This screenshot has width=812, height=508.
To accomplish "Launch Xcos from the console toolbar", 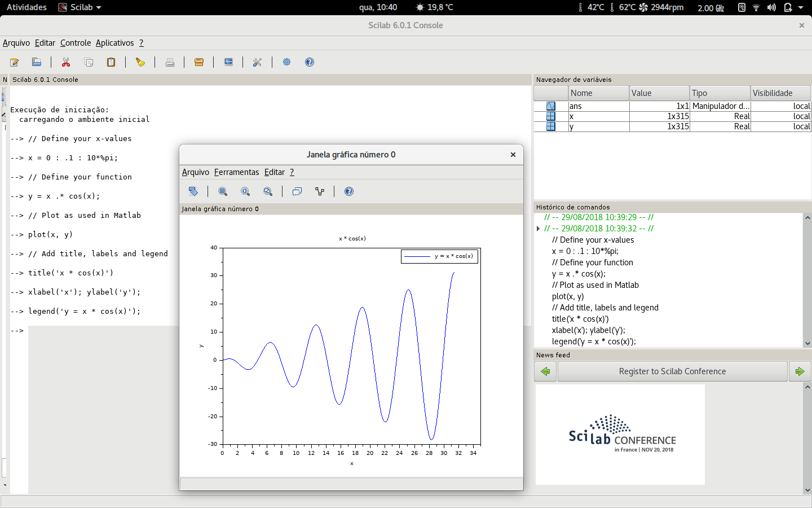I will pyautogui.click(x=228, y=62).
